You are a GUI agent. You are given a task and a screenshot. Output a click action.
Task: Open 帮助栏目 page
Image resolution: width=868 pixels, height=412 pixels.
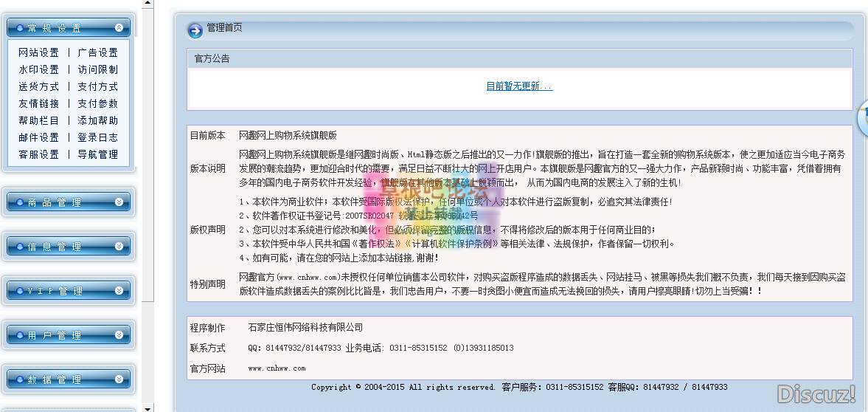(39, 120)
